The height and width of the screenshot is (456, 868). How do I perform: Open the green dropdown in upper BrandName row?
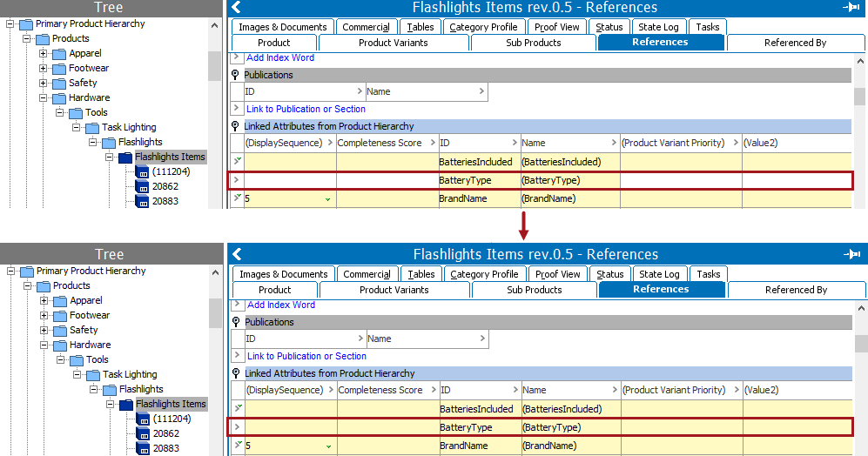pyautogui.click(x=327, y=199)
